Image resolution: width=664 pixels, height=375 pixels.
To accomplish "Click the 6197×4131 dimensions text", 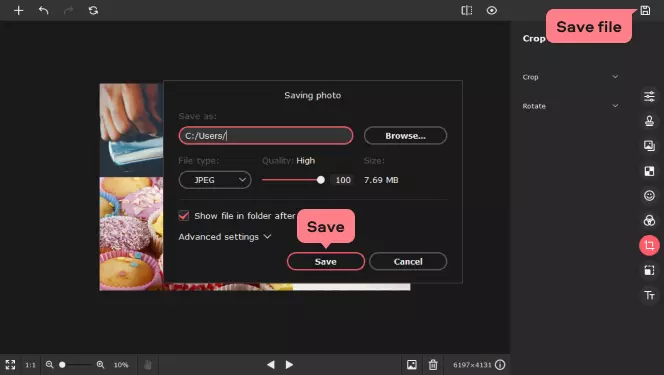I will [x=472, y=365].
